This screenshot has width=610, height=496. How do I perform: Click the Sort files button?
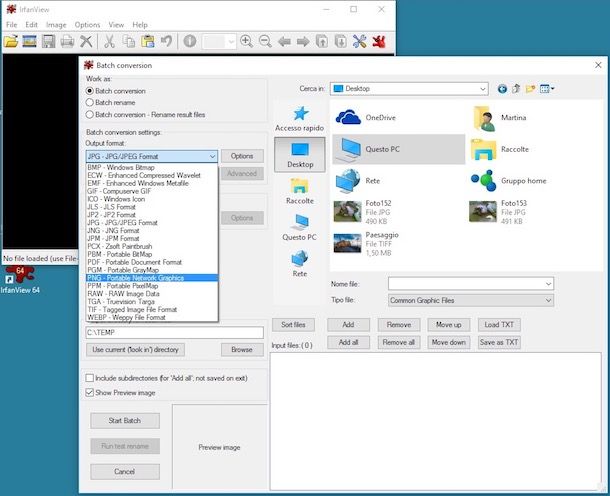coord(293,324)
